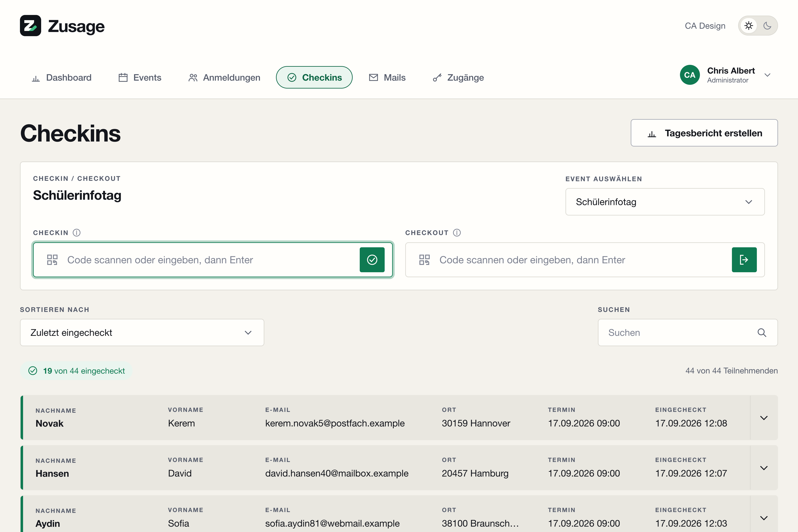Click email david.hansen40@mailbox.example
Image resolution: width=798 pixels, height=532 pixels.
(337, 473)
